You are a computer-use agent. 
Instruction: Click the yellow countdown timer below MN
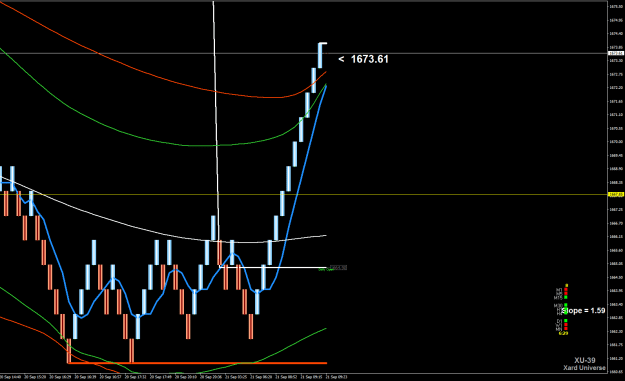point(563,333)
